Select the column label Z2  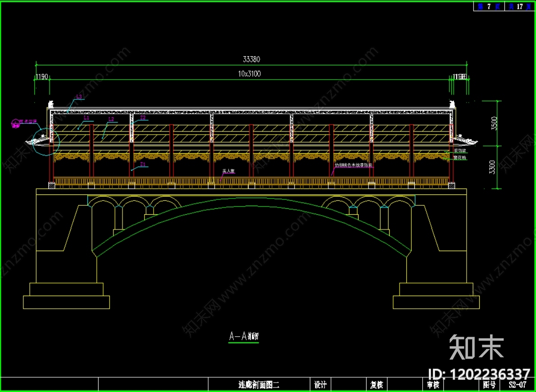[143, 117]
